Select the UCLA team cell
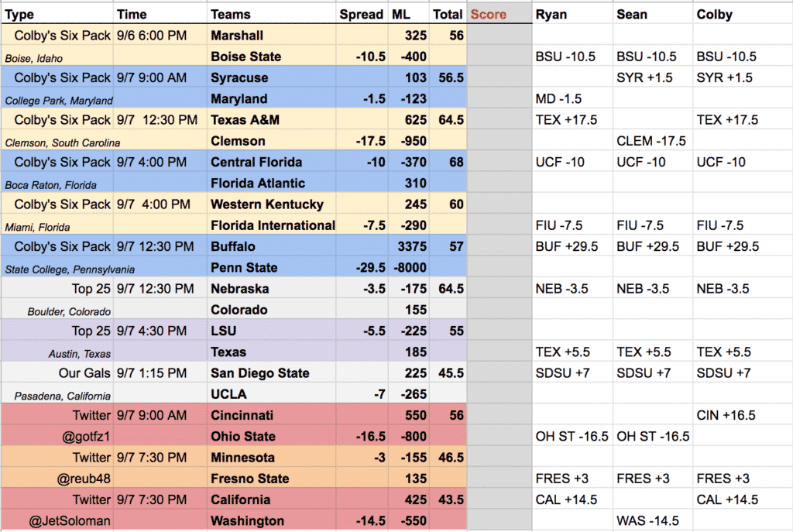Screen dimensions: 793x532 [x=272, y=394]
